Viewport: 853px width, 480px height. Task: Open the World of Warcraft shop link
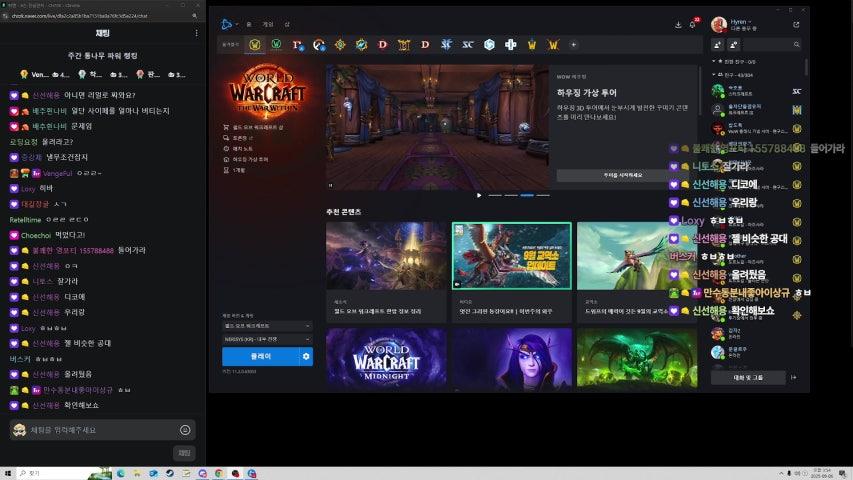click(254, 127)
